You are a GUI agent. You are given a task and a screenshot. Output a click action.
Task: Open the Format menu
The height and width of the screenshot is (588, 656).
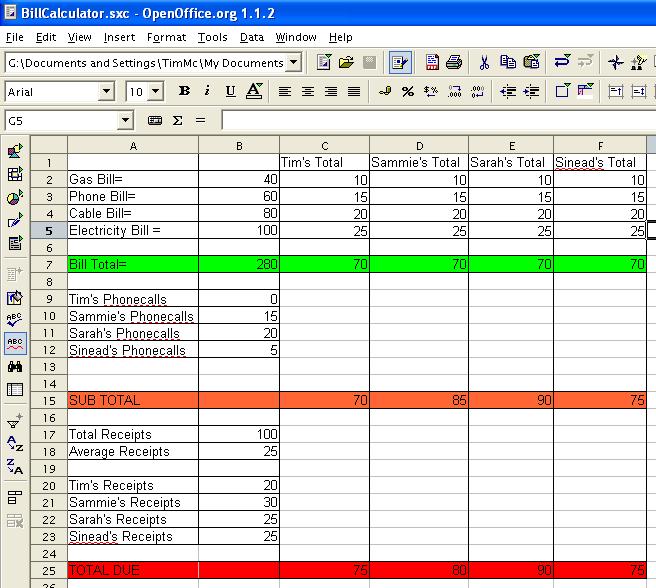[166, 37]
